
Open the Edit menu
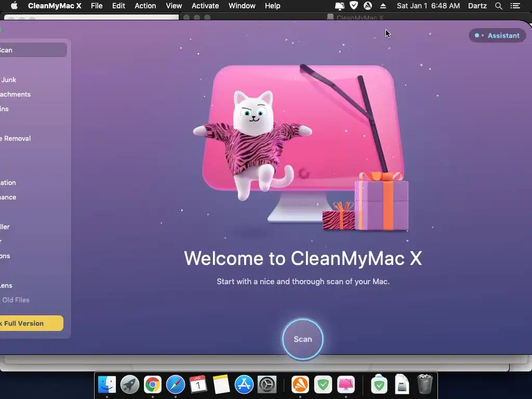click(119, 6)
